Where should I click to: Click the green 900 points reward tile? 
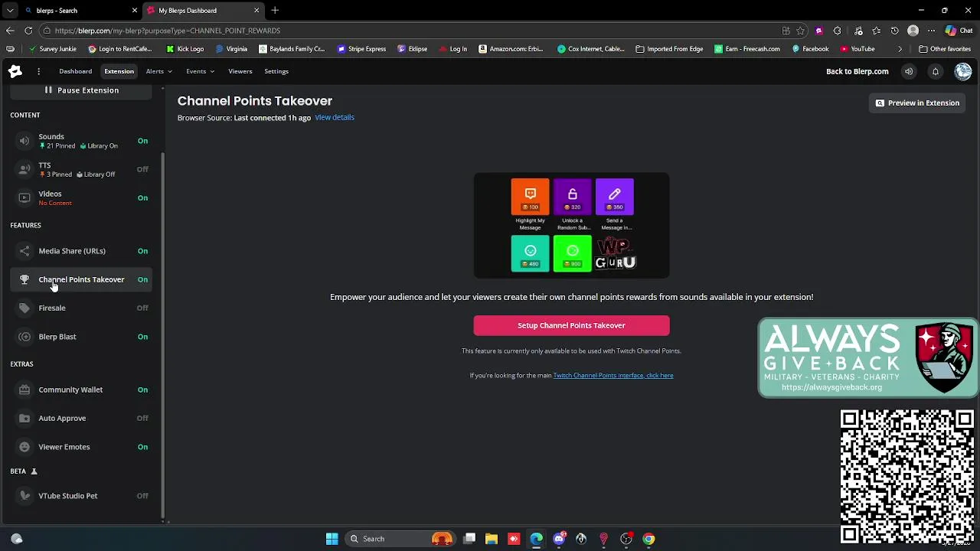tap(572, 254)
